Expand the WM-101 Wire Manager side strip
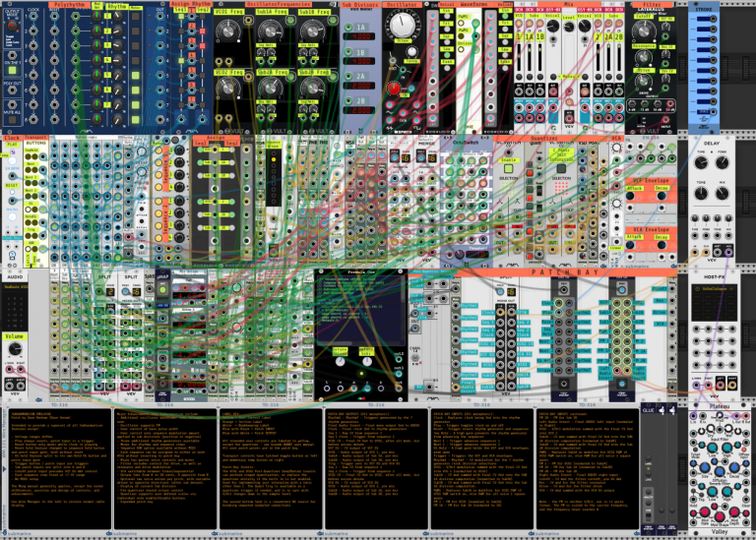The height and width of the screenshot is (540, 756). (x=3, y=468)
